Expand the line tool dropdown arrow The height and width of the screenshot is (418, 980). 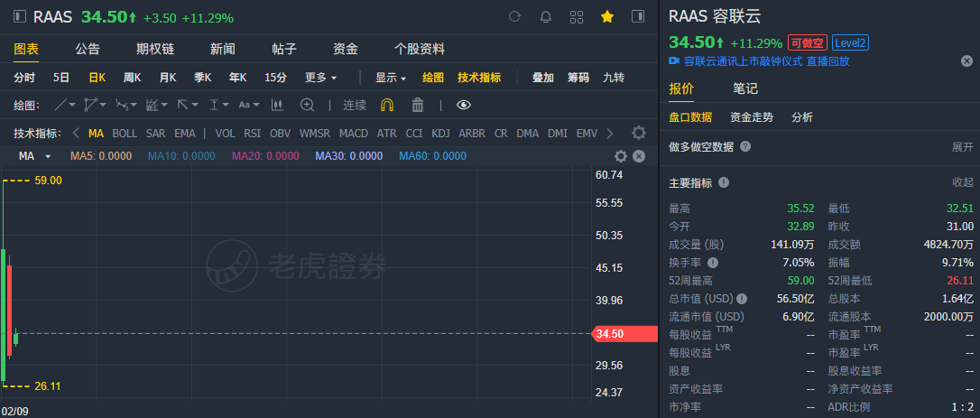[x=72, y=105]
